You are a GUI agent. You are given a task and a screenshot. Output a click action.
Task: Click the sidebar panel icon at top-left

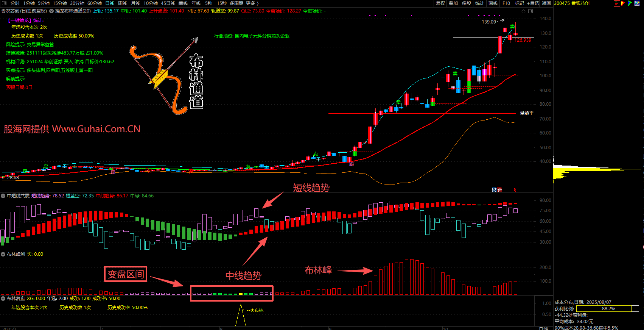coord(5,3)
